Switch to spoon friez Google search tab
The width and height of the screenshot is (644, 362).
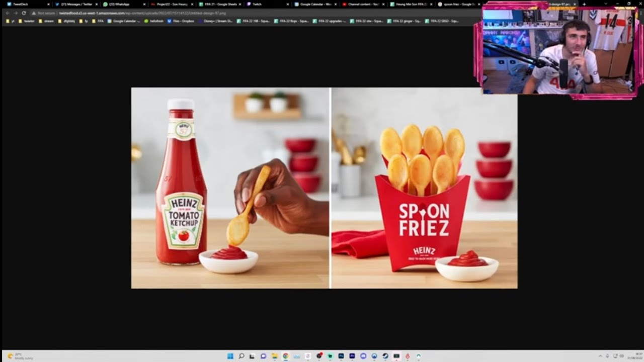(458, 4)
